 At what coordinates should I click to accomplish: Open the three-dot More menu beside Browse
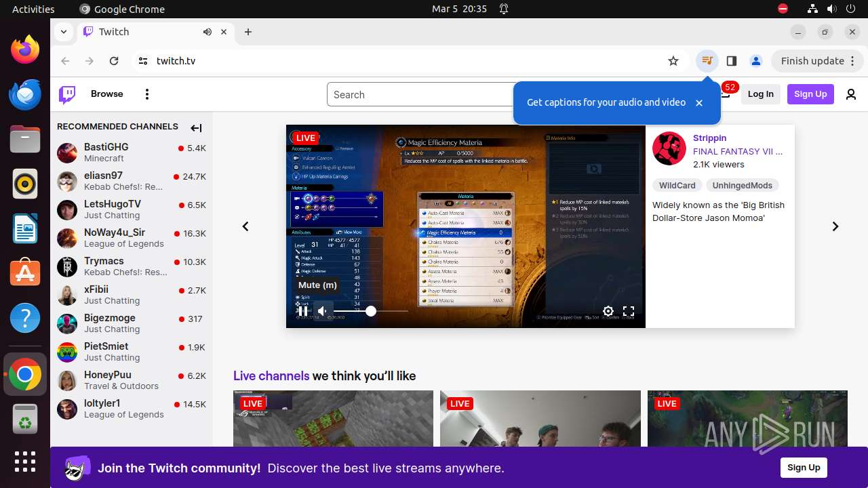click(147, 94)
